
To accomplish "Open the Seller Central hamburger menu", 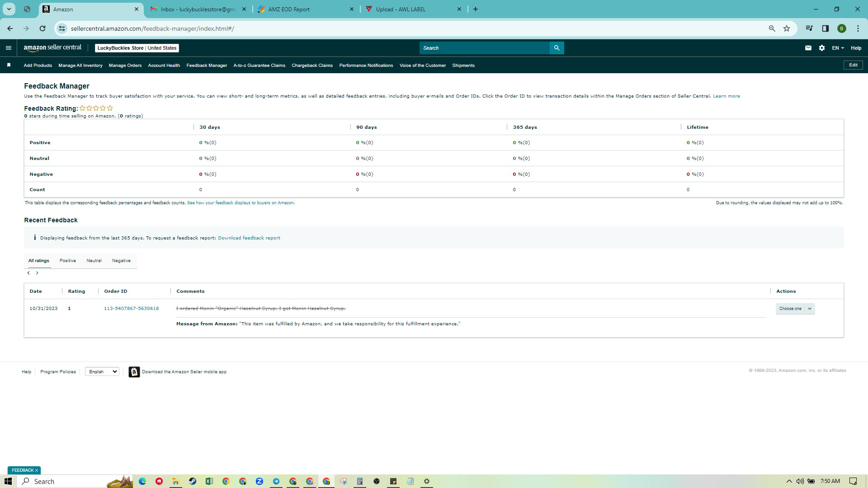I will coord(9,48).
